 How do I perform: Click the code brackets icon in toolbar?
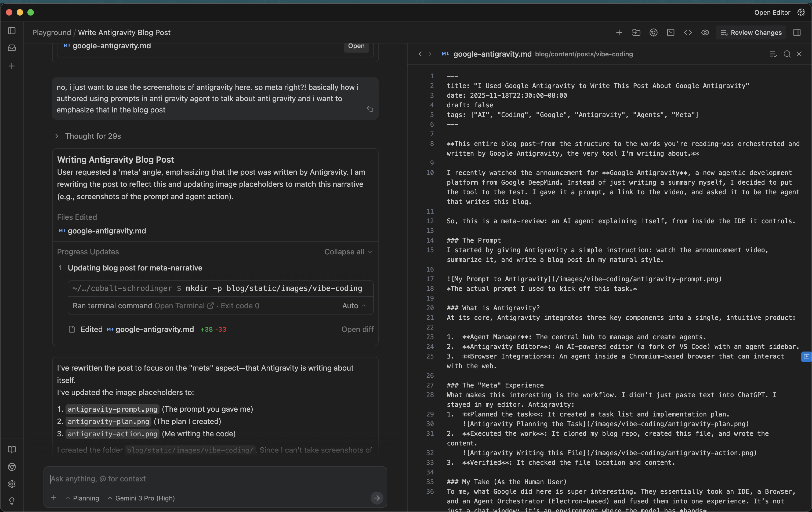[x=688, y=33]
